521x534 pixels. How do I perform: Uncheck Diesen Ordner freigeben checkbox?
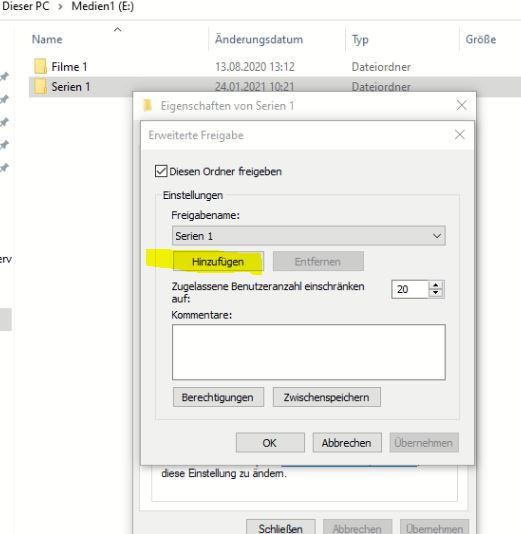[161, 171]
